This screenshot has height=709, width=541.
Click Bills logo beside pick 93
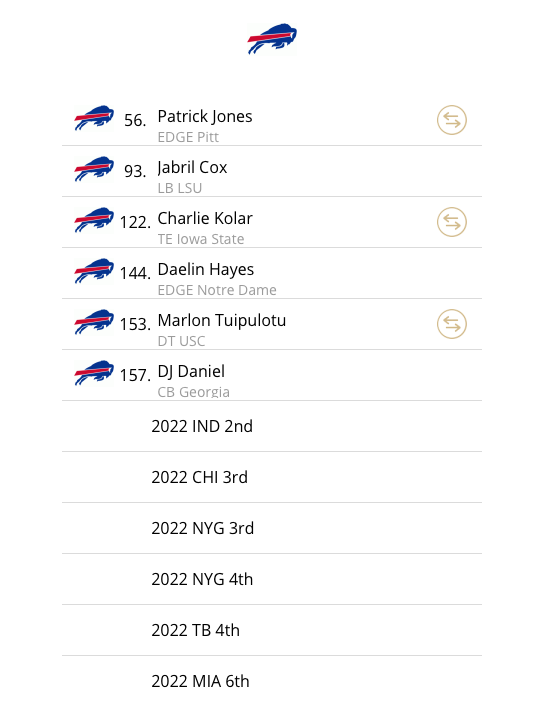[94, 169]
